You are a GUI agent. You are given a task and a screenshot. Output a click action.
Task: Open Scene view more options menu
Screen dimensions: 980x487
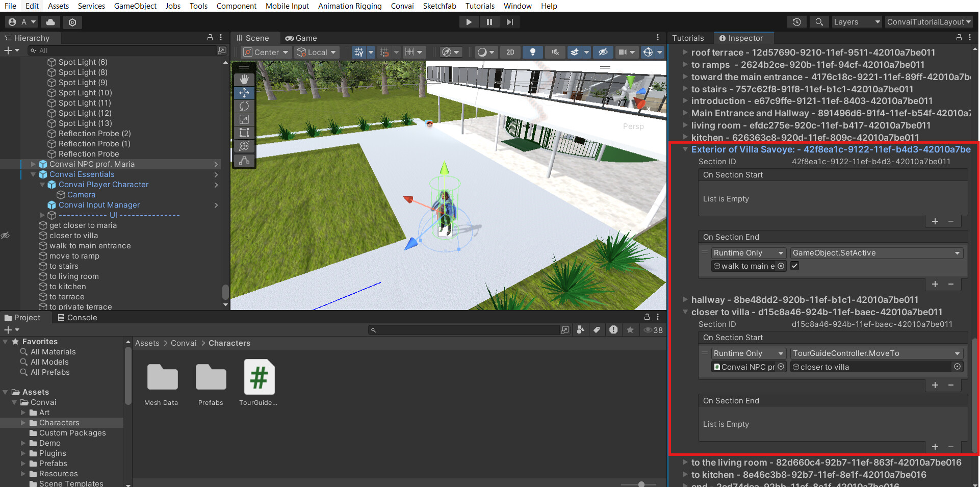pos(658,38)
